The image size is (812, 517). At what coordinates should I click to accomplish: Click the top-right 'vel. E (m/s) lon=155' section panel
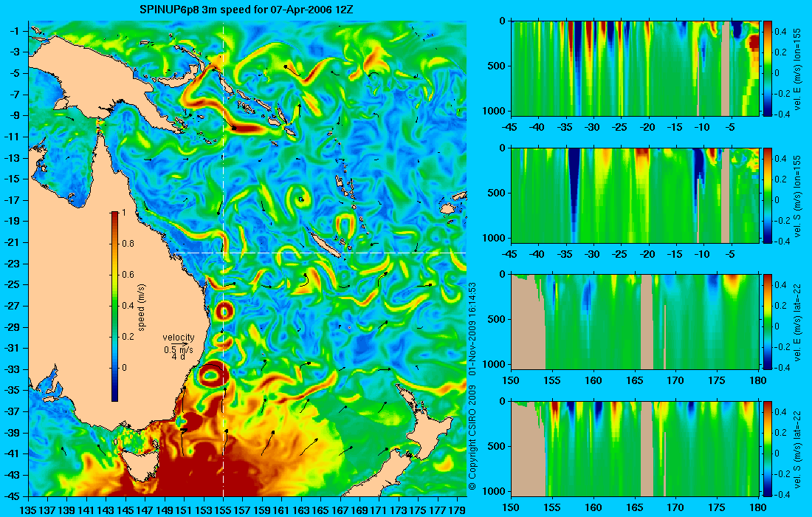(x=636, y=69)
